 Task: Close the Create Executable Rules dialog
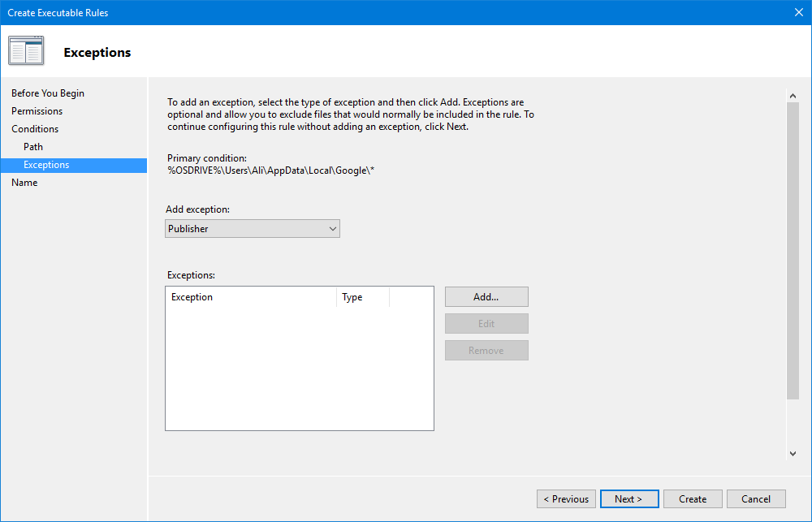click(797, 12)
